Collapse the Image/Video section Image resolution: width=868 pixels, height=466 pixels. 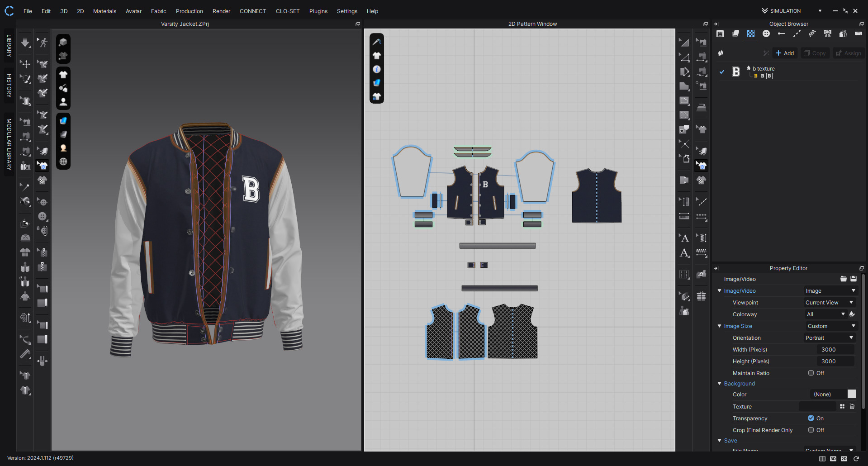[720, 290]
